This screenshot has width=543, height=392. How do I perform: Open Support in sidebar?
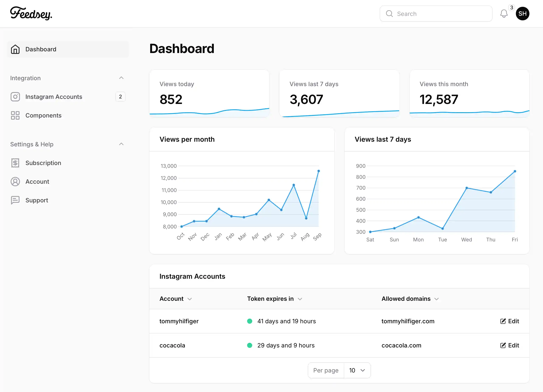(x=68, y=200)
